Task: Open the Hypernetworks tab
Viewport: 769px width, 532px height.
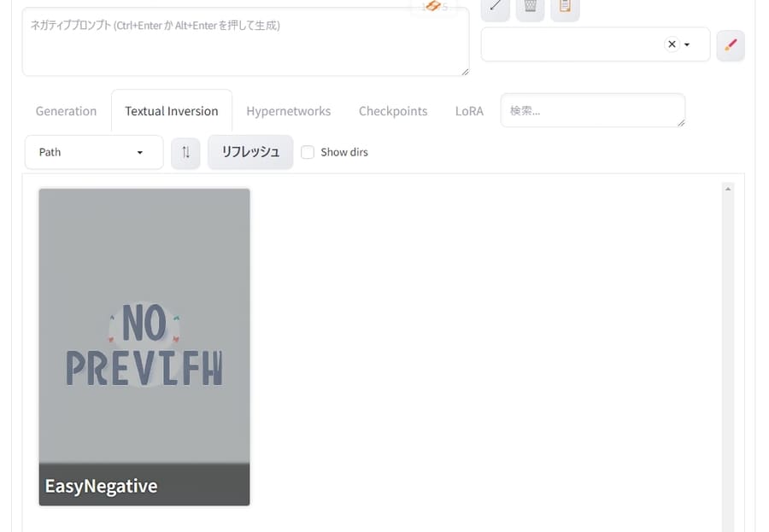Action: tap(288, 111)
